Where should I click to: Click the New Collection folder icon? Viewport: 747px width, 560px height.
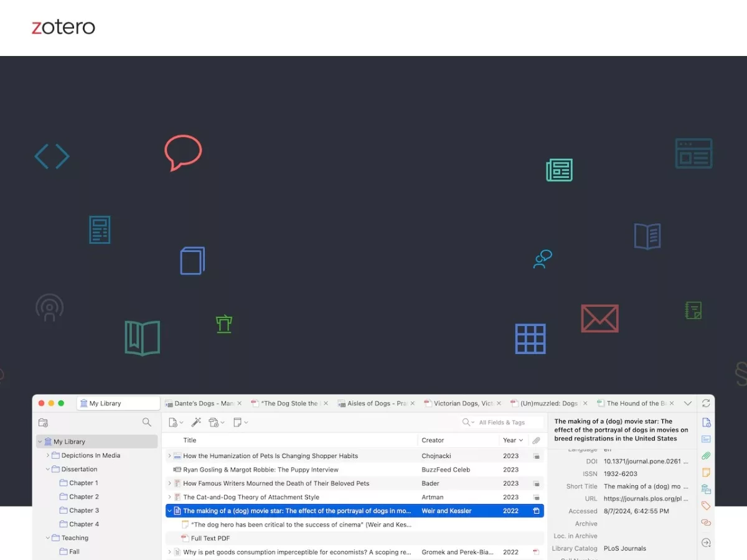click(x=43, y=422)
